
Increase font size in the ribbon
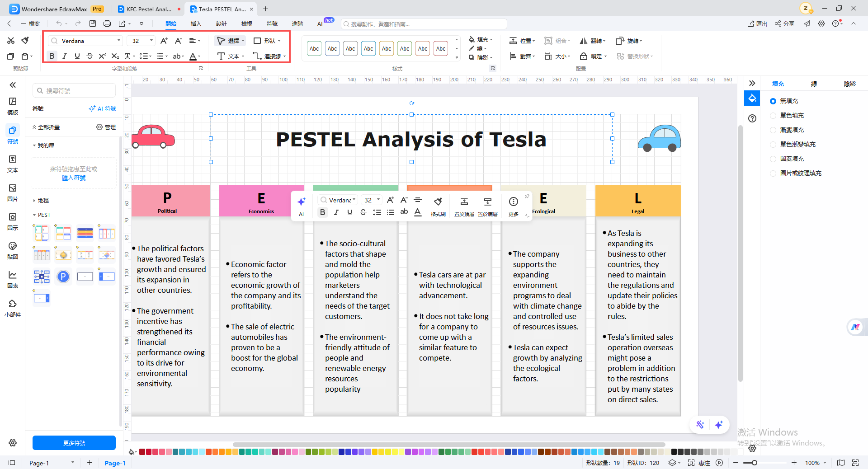click(x=164, y=41)
